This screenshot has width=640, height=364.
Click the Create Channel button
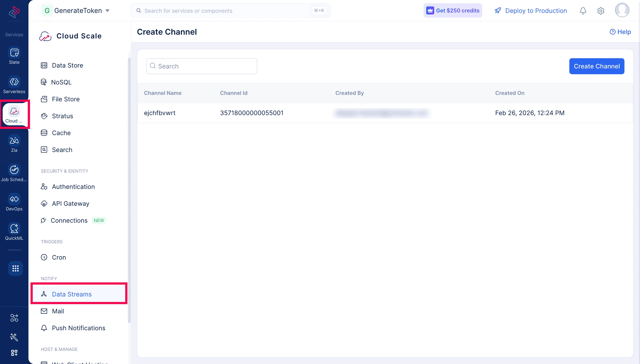pos(596,66)
